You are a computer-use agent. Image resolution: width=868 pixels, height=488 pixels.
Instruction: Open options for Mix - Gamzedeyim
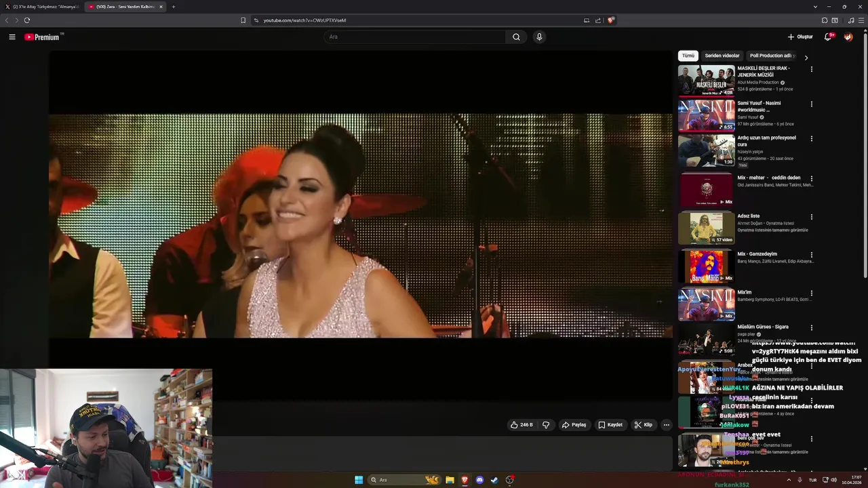[812, 256]
